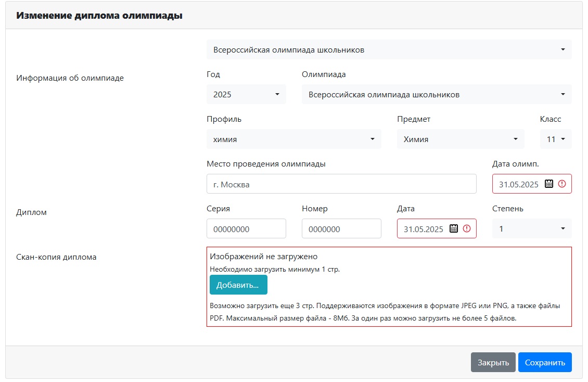Open the Профиль dropdown

[293, 139]
